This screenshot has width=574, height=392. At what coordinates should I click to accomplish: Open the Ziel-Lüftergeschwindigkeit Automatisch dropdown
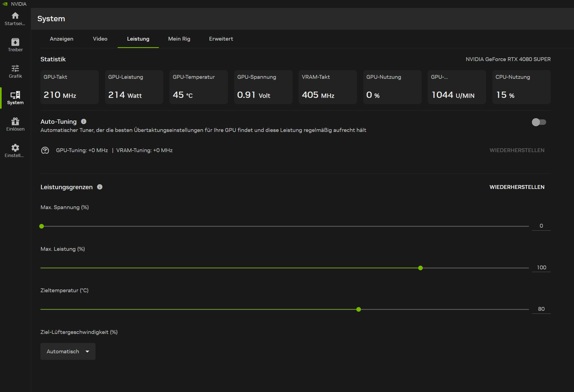pyautogui.click(x=68, y=351)
